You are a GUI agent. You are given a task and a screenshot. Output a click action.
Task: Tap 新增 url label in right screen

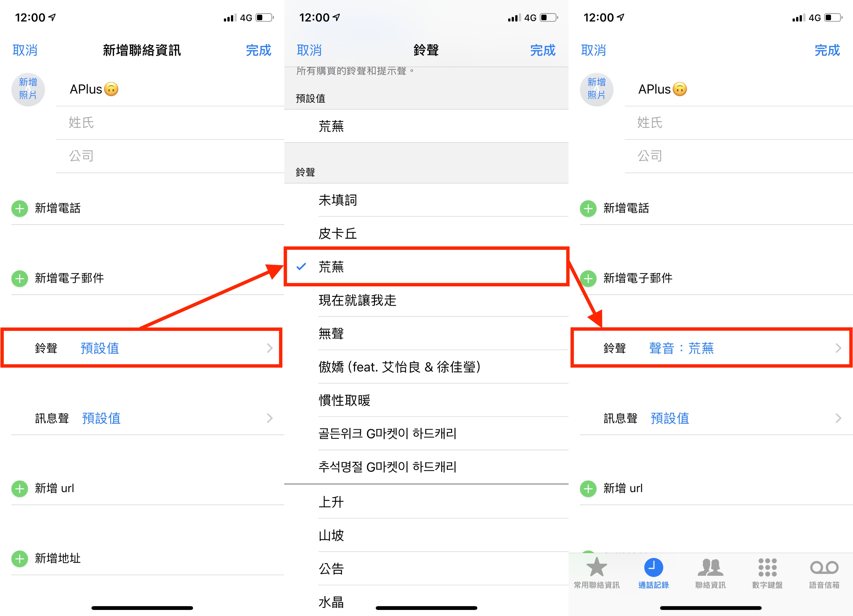(x=623, y=488)
